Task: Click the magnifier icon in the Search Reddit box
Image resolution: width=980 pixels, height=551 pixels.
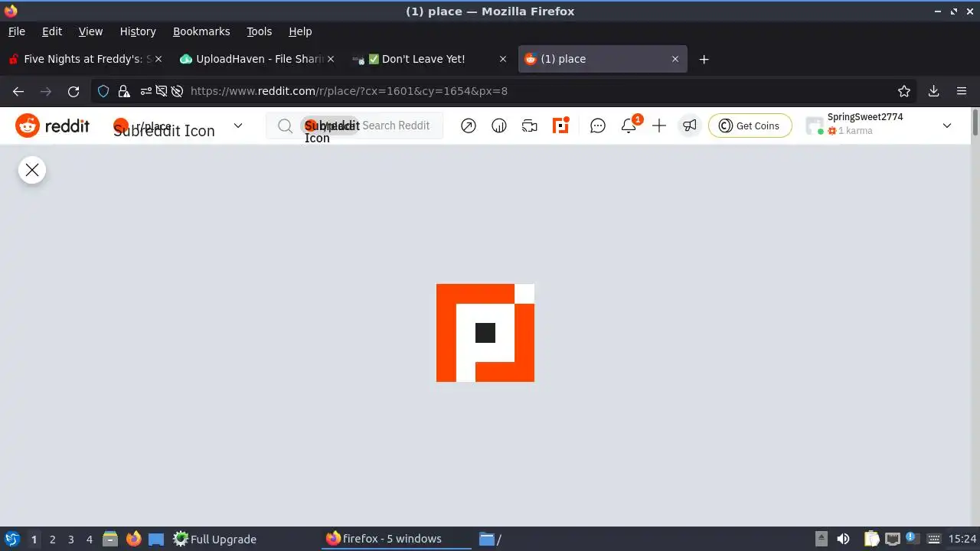Action: (x=285, y=126)
